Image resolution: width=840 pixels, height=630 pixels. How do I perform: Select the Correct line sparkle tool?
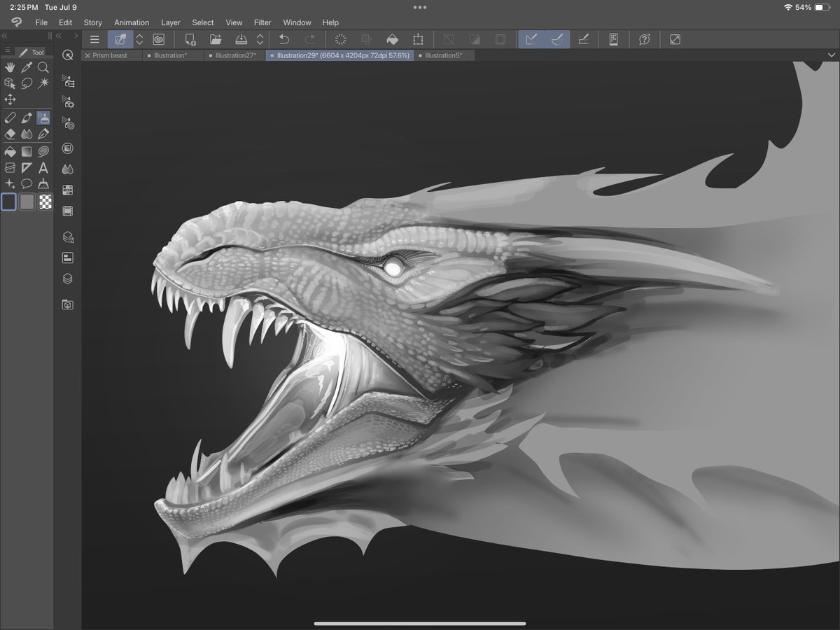[10, 183]
